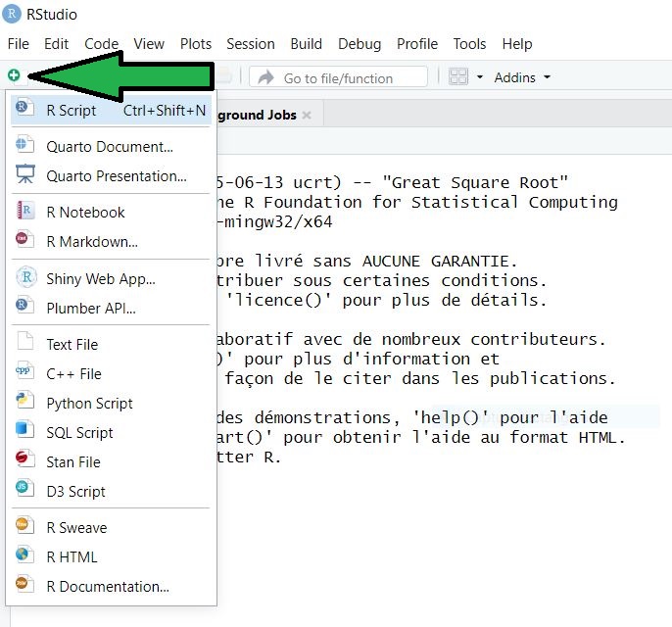The image size is (672, 627).
Task: Select the R Sweave entry
Action: [111, 528]
